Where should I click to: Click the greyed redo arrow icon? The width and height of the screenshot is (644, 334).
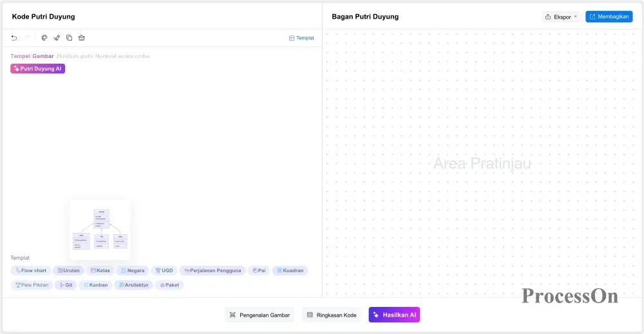tap(26, 38)
